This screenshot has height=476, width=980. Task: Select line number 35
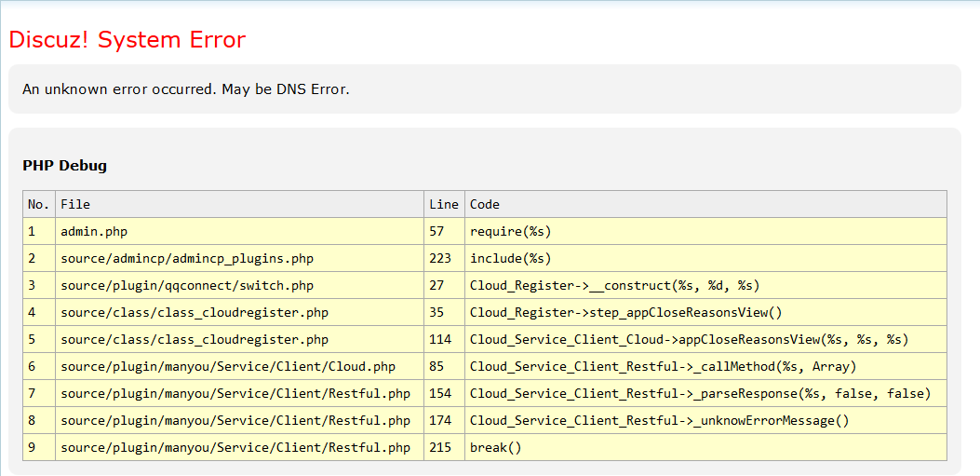point(444,313)
